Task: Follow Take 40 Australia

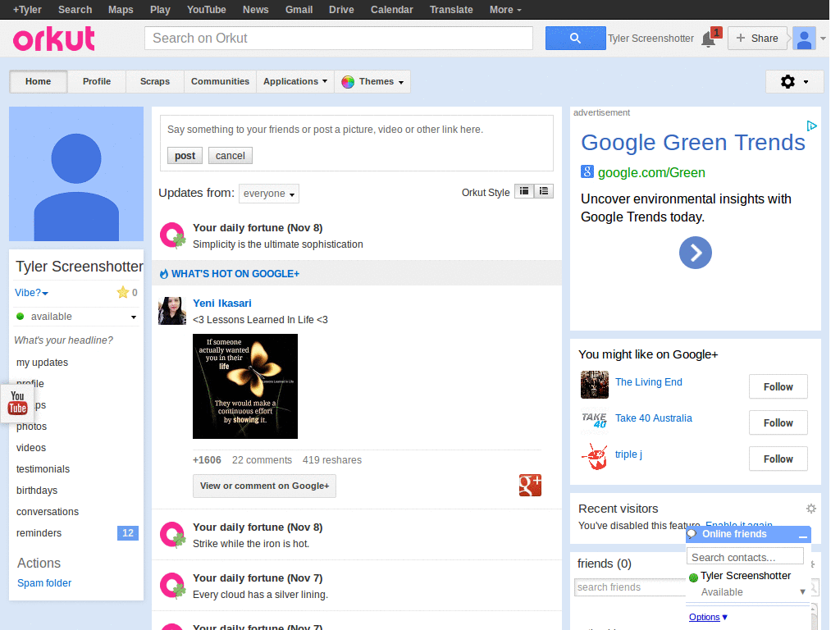Action: (x=778, y=422)
